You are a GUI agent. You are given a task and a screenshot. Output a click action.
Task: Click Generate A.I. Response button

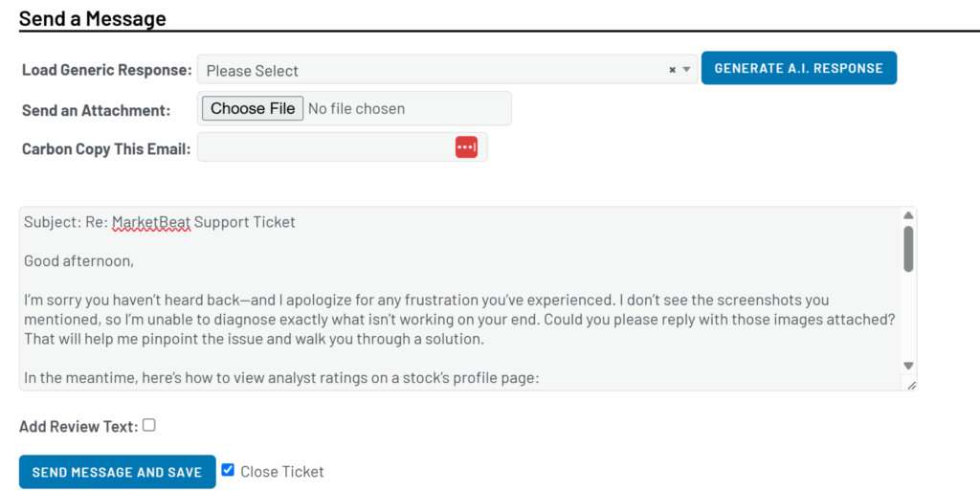(x=798, y=68)
